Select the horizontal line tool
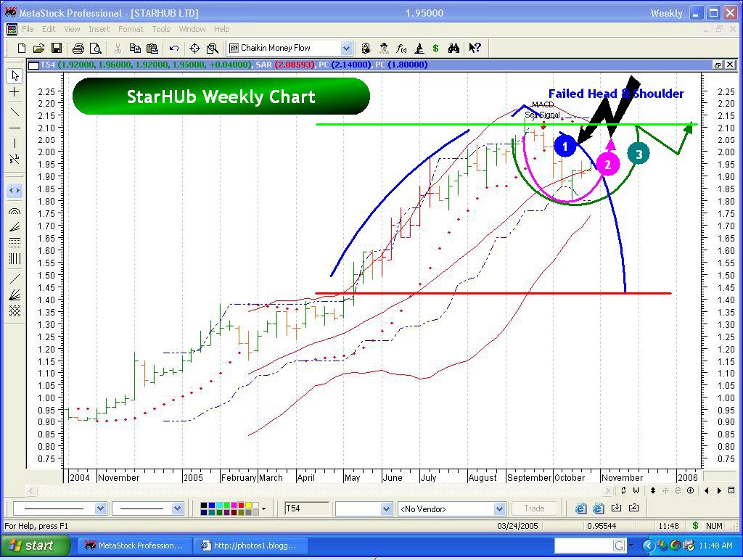The image size is (743, 560). (15, 128)
